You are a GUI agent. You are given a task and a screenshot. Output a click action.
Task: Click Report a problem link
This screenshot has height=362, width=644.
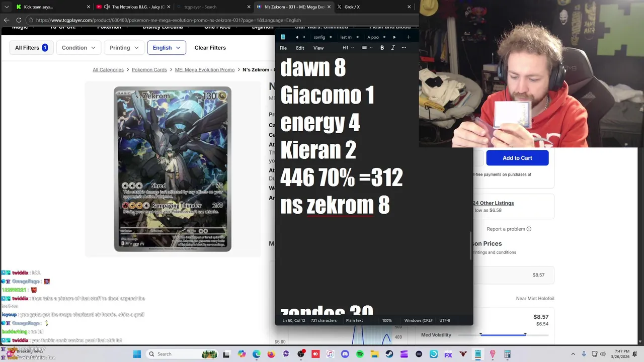click(509, 229)
